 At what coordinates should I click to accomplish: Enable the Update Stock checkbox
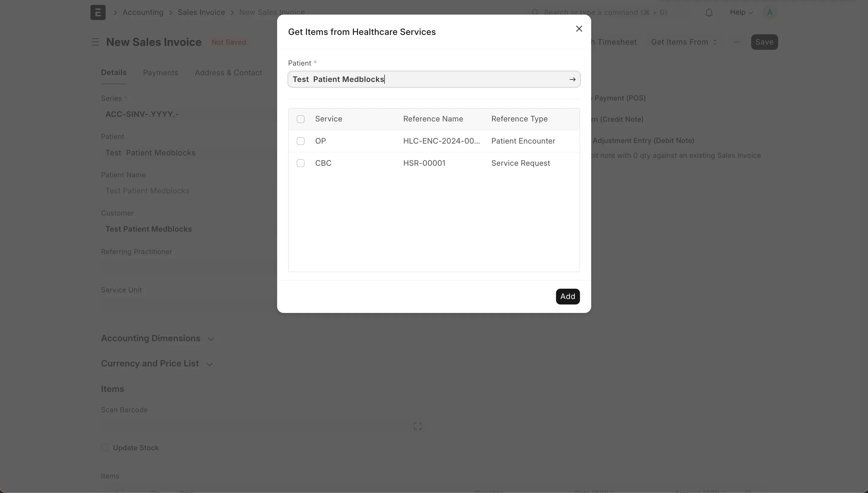pos(105,447)
